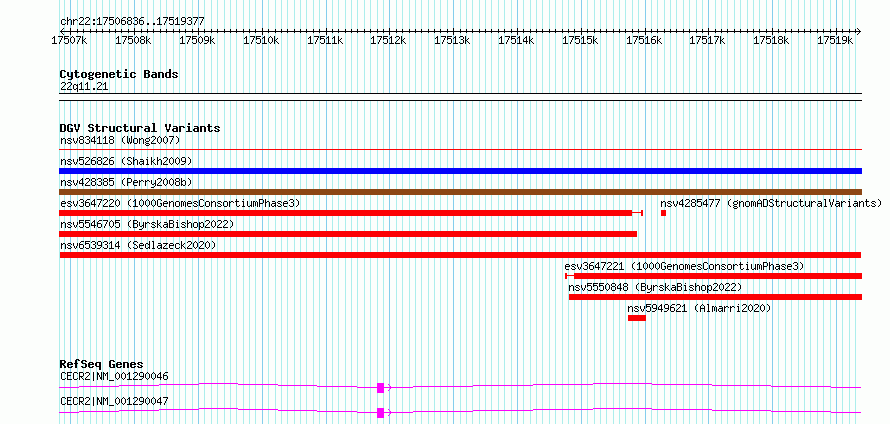Click the 17519k ruler tick label

[x=835, y=40]
